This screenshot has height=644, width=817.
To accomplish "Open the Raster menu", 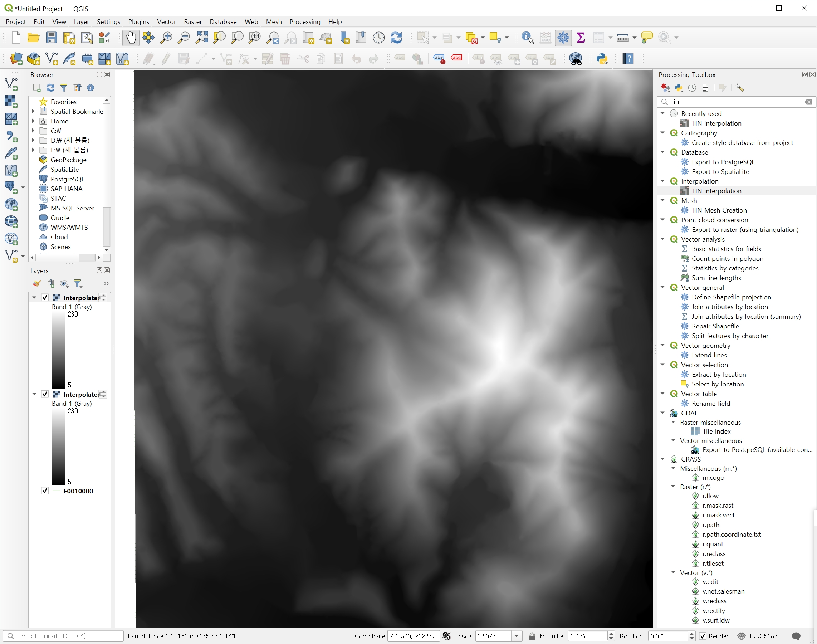I will [193, 22].
